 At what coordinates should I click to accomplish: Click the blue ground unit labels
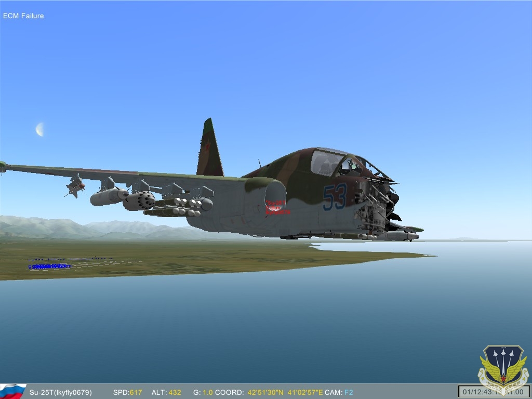click(49, 266)
